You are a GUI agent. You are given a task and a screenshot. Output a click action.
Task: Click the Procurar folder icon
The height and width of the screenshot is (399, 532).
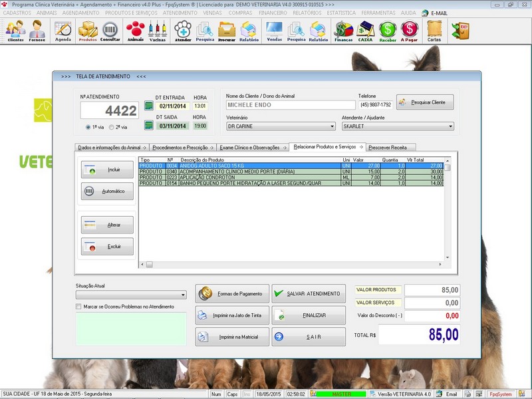[227, 31]
